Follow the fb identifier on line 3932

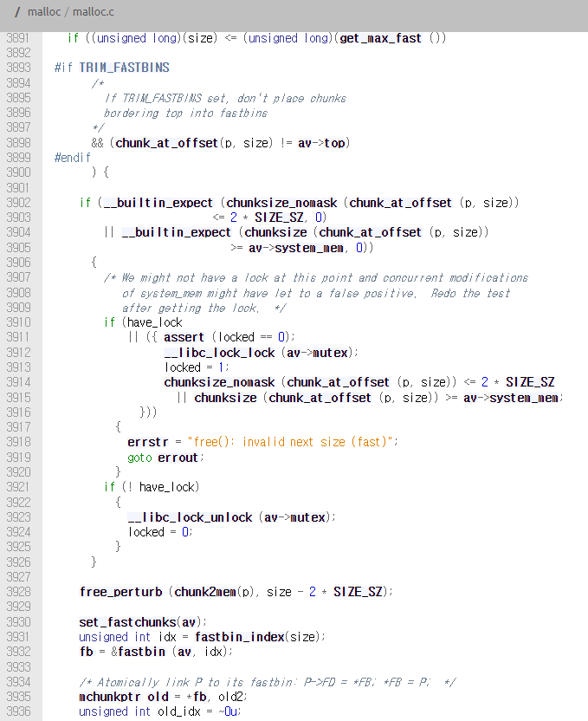point(86,652)
